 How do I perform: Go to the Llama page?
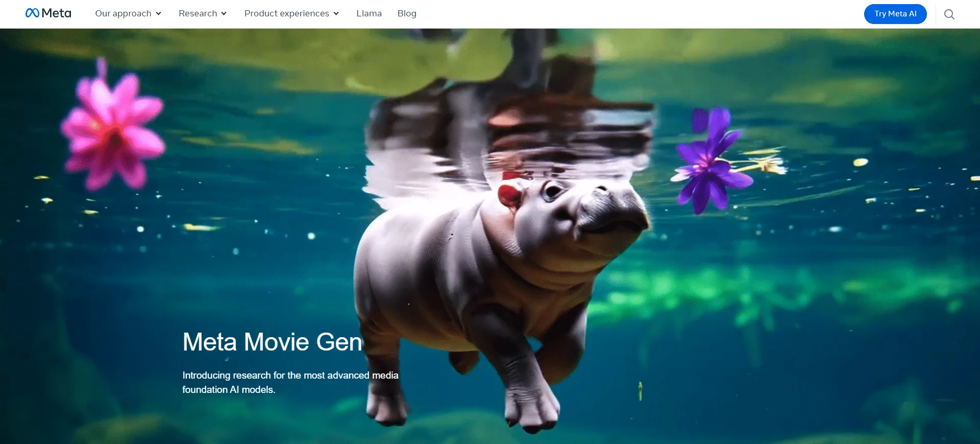(369, 13)
